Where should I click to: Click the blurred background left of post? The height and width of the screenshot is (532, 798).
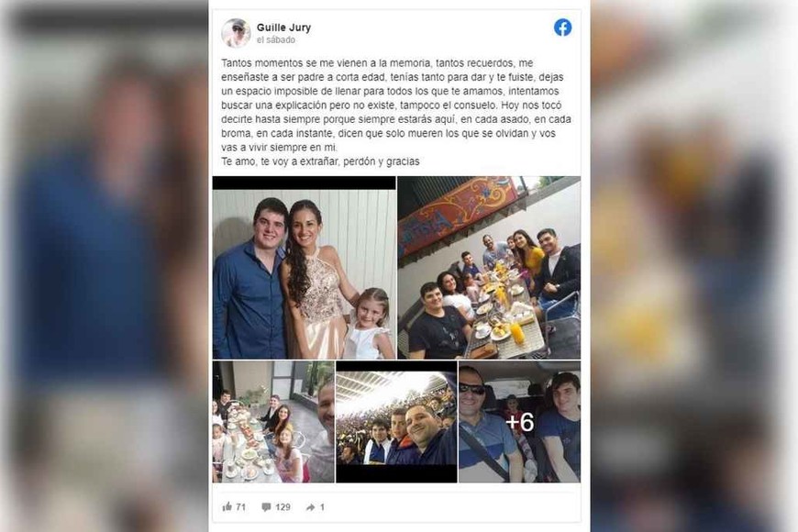point(104,266)
